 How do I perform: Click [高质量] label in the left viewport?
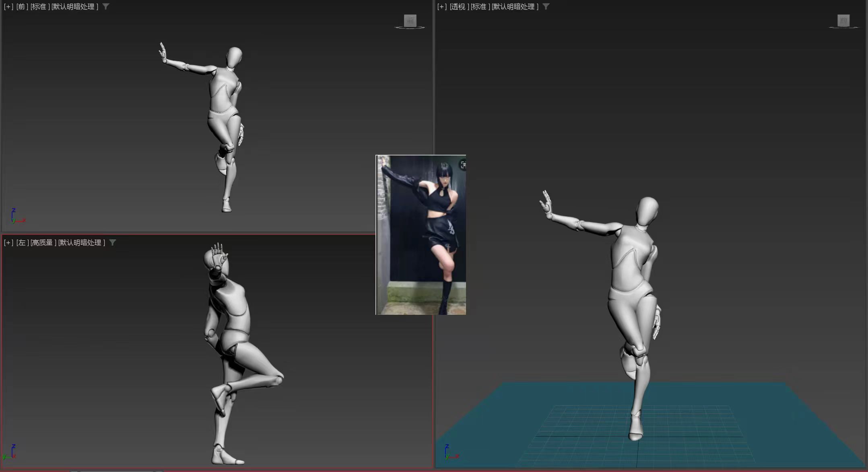pyautogui.click(x=43, y=243)
